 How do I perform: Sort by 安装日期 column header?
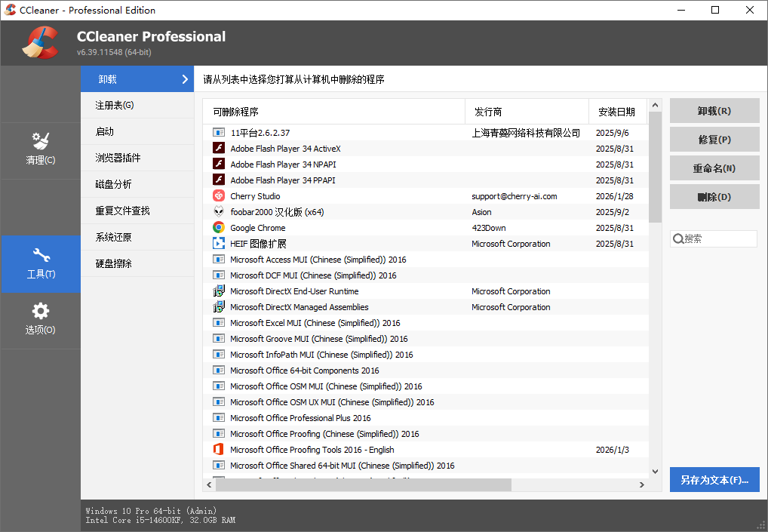[x=616, y=112]
